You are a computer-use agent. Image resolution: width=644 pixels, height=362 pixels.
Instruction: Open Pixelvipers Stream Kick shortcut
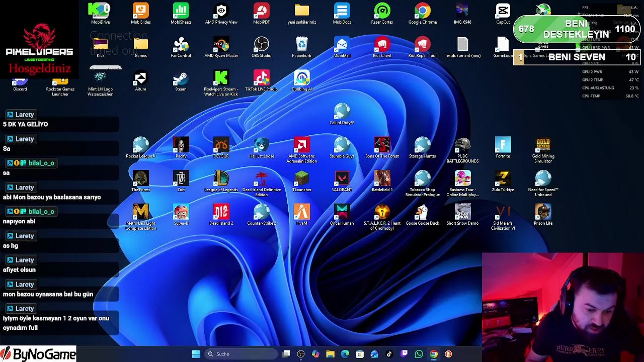click(x=221, y=83)
